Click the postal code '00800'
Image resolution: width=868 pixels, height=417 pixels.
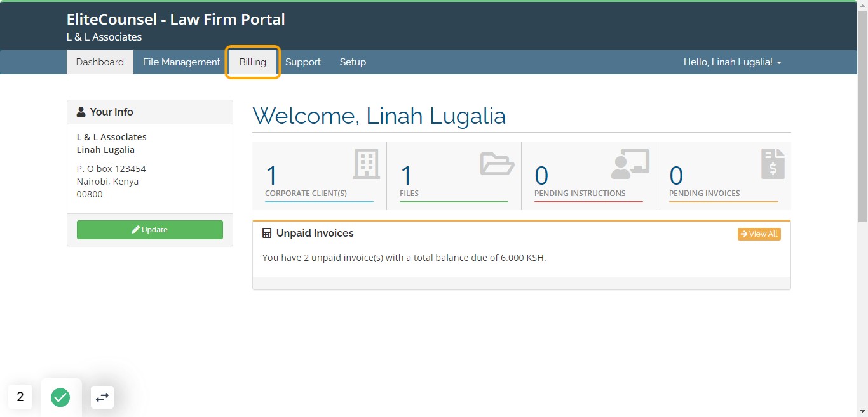point(90,194)
